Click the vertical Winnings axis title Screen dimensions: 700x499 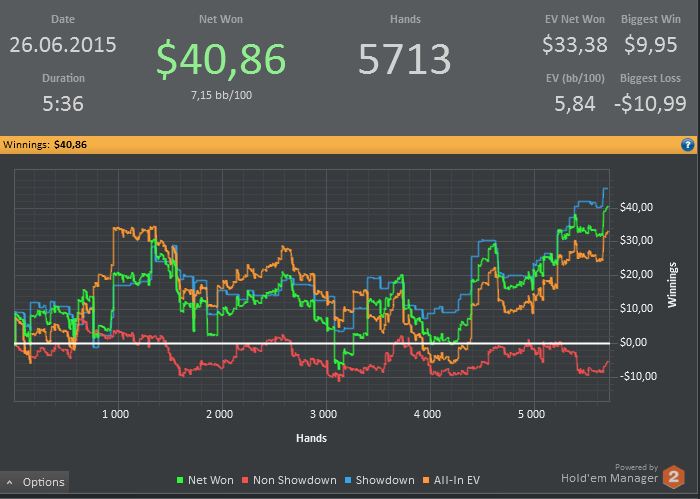coord(672,285)
